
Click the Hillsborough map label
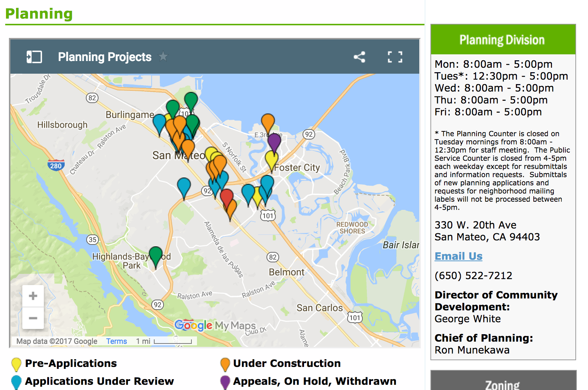(x=62, y=125)
